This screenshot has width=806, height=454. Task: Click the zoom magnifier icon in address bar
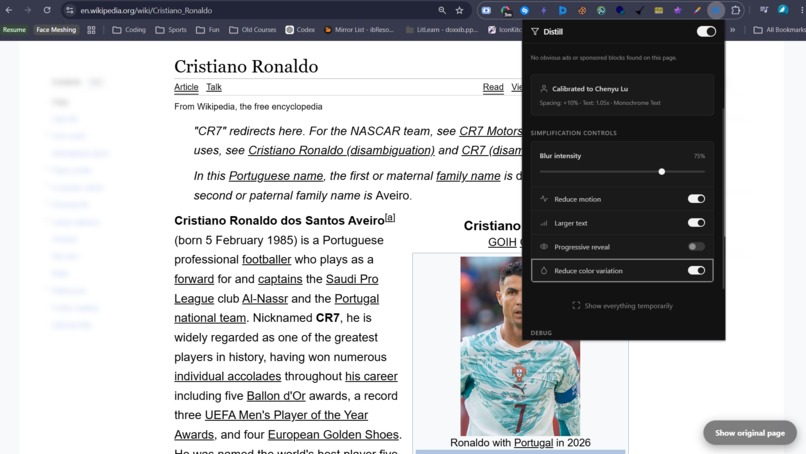[x=442, y=10]
